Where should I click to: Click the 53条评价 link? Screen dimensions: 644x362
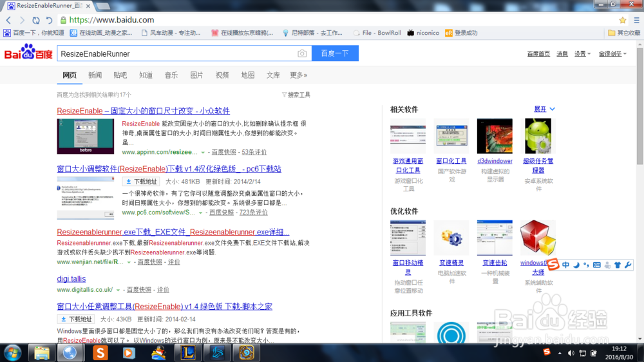(254, 152)
